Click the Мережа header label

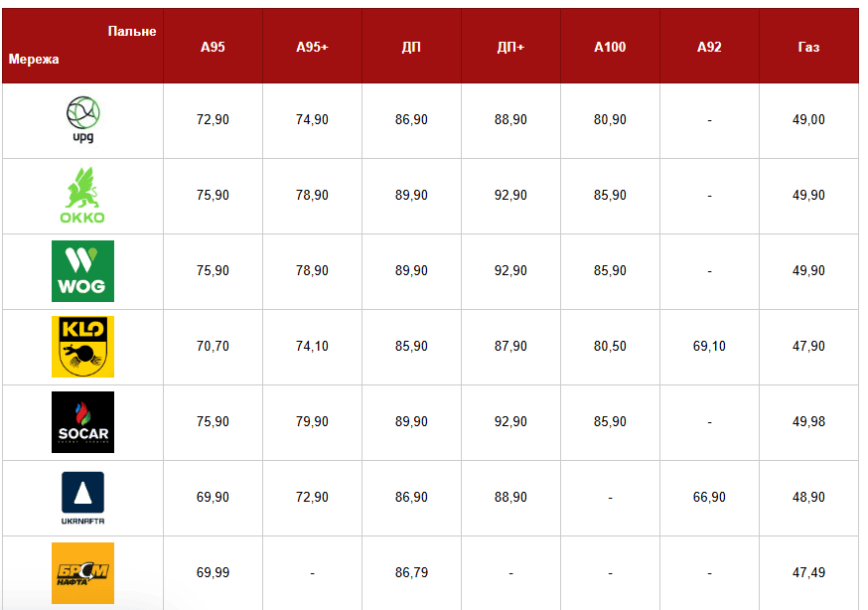point(34,59)
